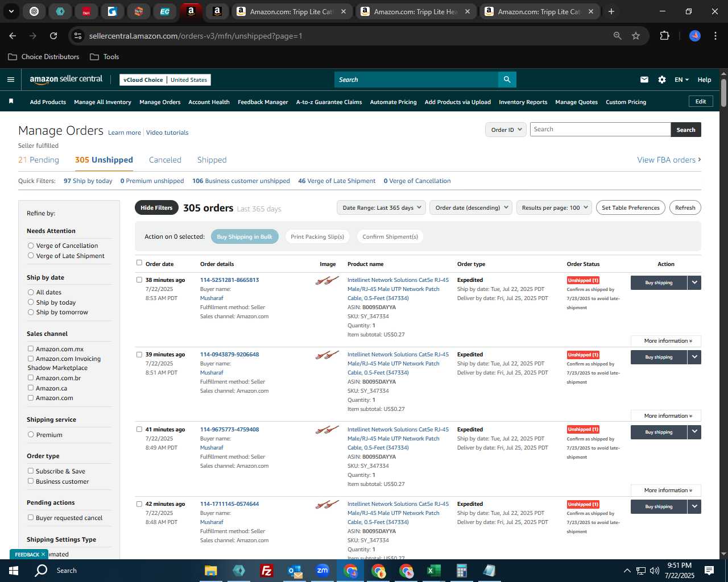Image resolution: width=728 pixels, height=582 pixels.
Task: Open the Seller Central hamburger menu
Action: pos(10,80)
